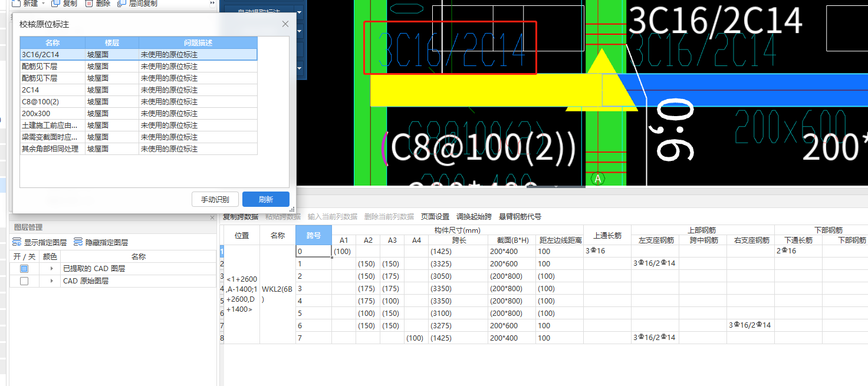
Task: Click the 上通长筋 cell with 3Φ16
Action: [x=607, y=251]
